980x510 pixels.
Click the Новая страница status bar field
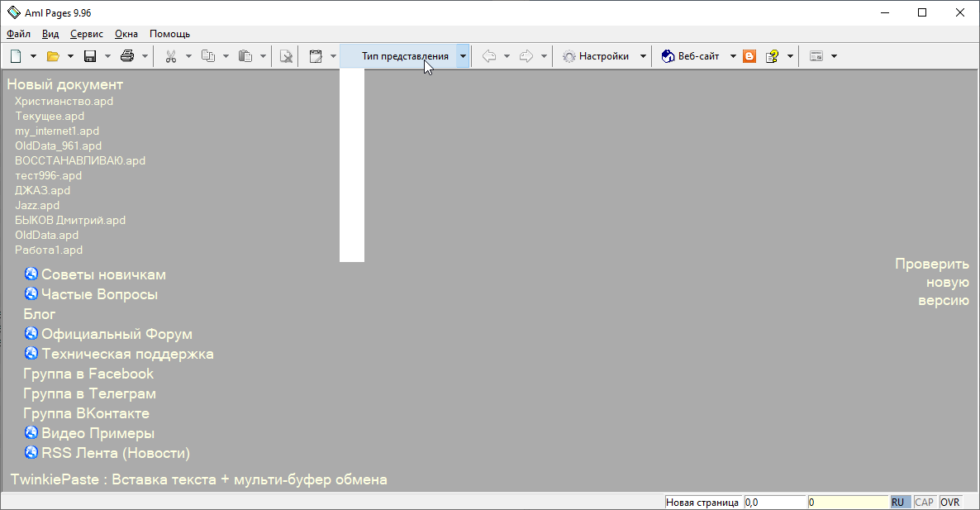(702, 503)
